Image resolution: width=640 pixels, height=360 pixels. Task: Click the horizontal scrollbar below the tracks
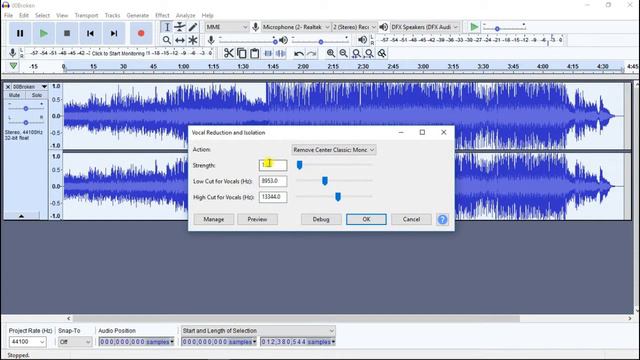pyautogui.click(x=296, y=318)
